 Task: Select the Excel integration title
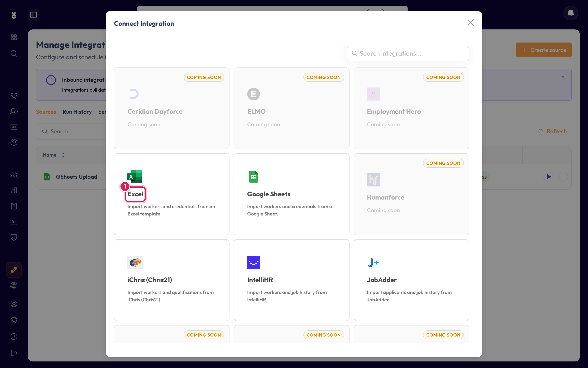pos(135,194)
